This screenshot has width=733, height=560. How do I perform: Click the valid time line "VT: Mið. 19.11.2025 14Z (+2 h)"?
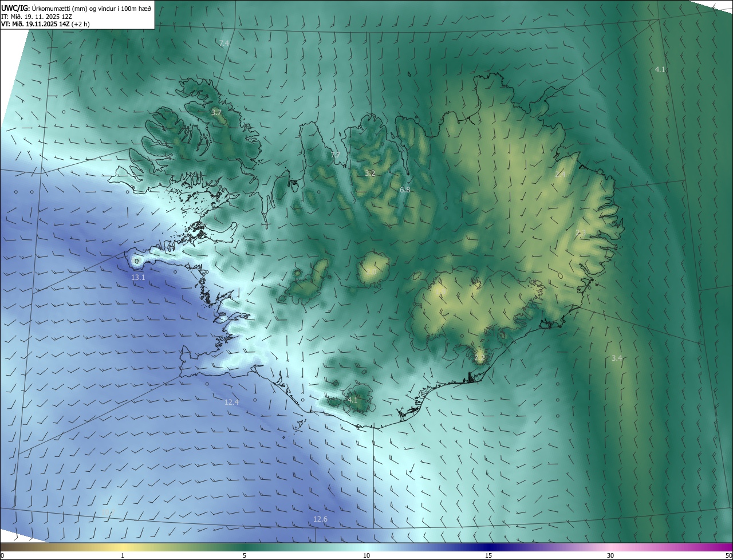[46, 25]
